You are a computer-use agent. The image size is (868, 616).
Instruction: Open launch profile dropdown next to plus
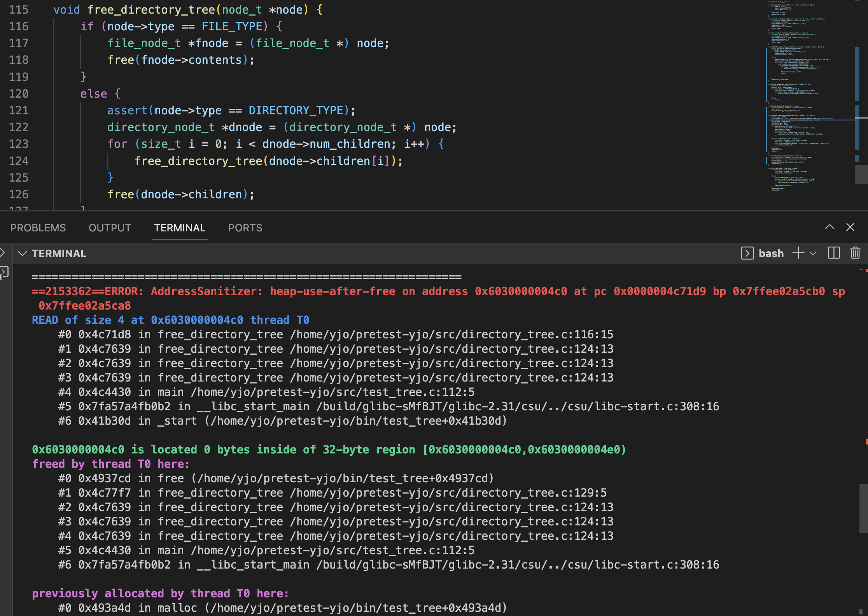click(813, 254)
